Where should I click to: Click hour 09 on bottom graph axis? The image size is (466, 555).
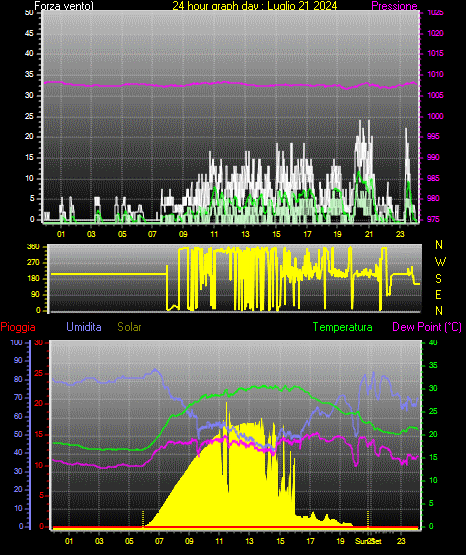coord(189,541)
